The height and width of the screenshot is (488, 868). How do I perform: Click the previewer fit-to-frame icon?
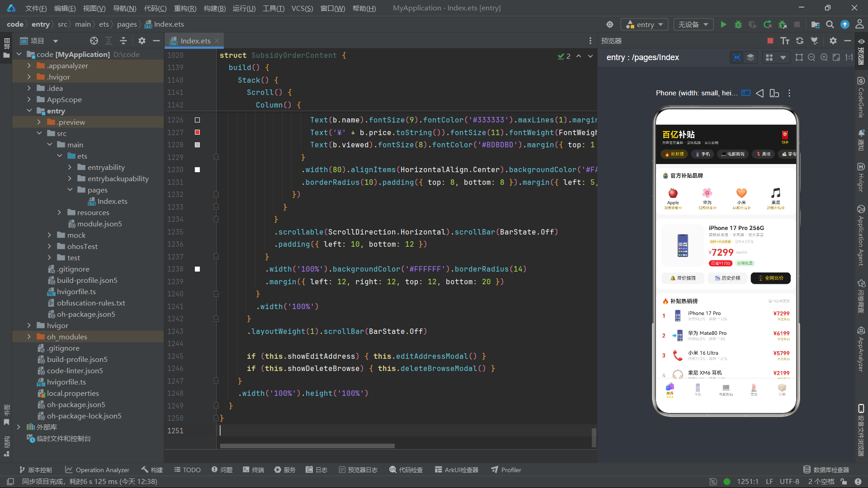799,57
